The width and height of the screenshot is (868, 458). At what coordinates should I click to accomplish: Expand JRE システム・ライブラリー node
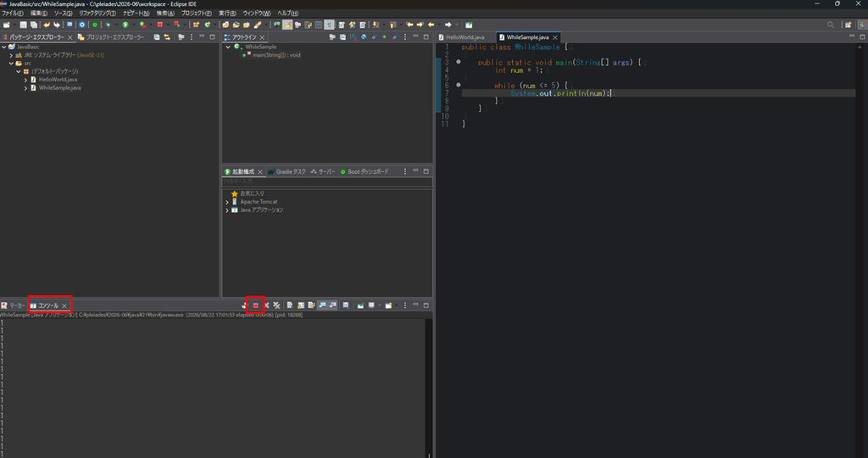(11, 55)
